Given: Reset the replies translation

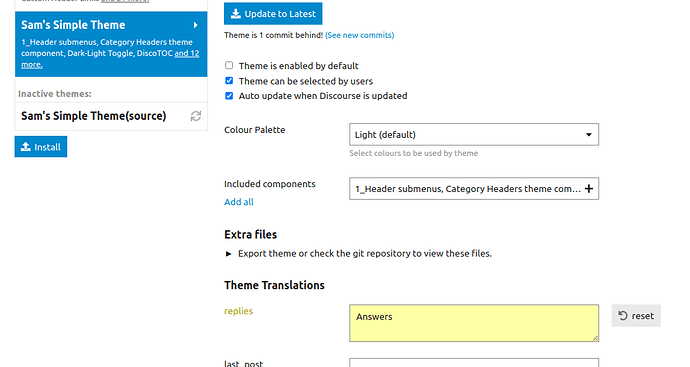Looking at the screenshot, I should (x=636, y=316).
